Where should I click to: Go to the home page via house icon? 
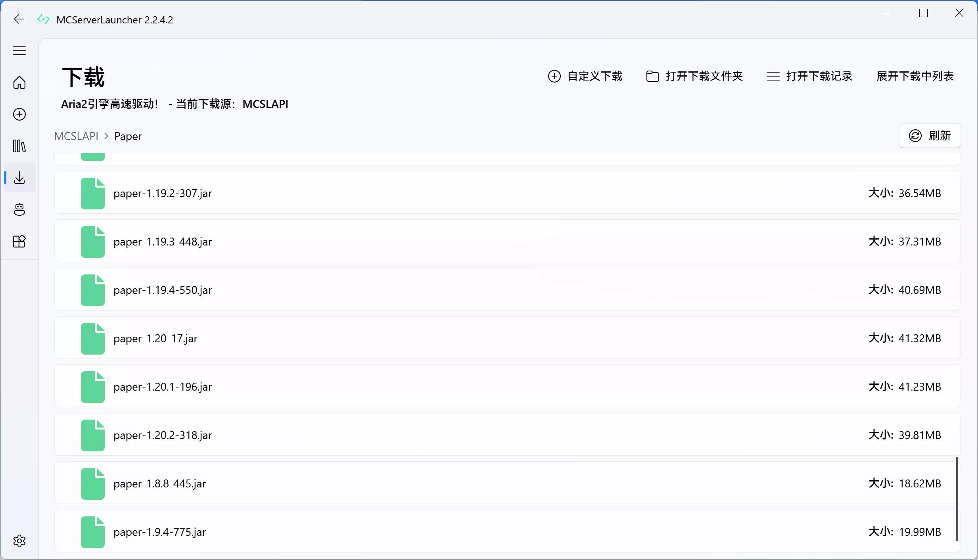point(19,83)
